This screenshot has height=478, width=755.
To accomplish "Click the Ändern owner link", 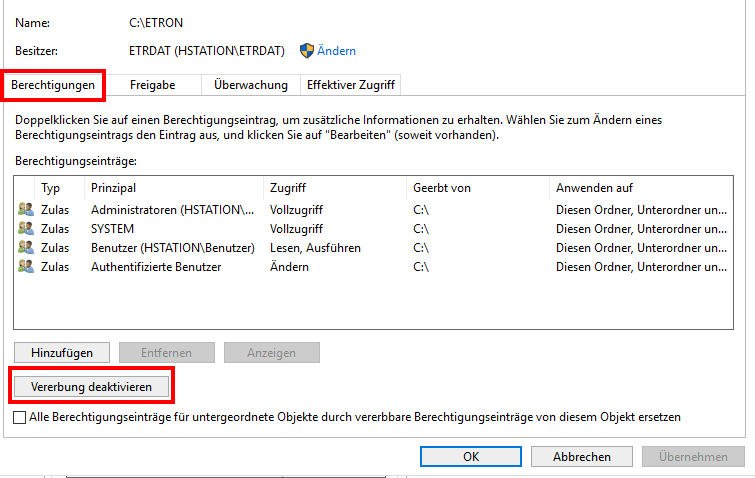I will (x=338, y=50).
